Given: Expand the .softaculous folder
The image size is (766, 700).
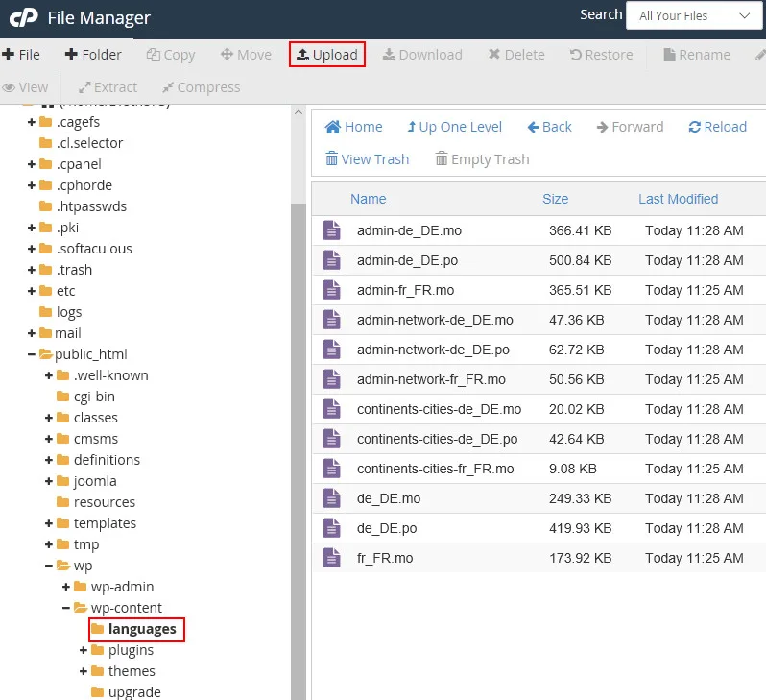Looking at the screenshot, I should (x=32, y=249).
